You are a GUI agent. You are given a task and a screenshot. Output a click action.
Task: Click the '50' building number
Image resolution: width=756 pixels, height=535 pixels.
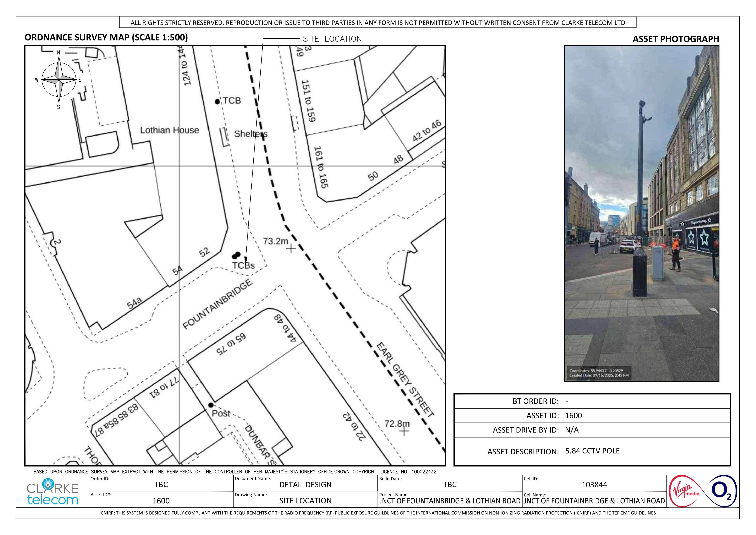click(373, 177)
